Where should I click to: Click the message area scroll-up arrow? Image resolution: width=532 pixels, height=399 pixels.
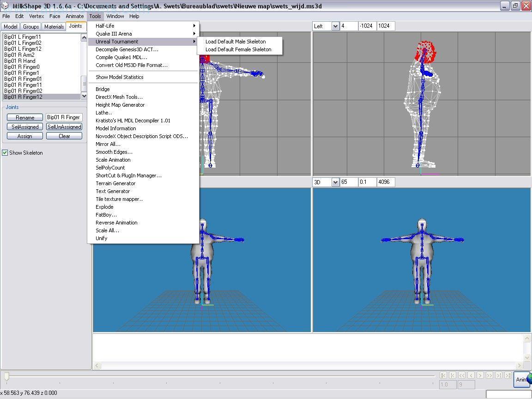click(527, 338)
